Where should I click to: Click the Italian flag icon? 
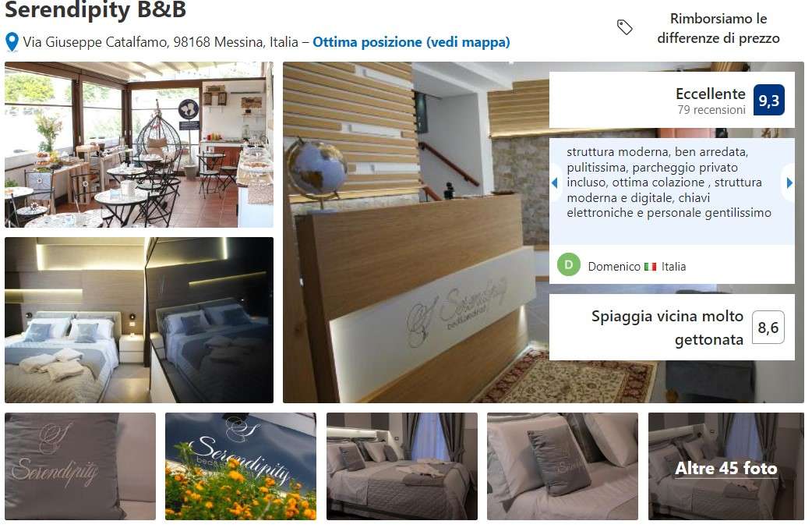(650, 267)
